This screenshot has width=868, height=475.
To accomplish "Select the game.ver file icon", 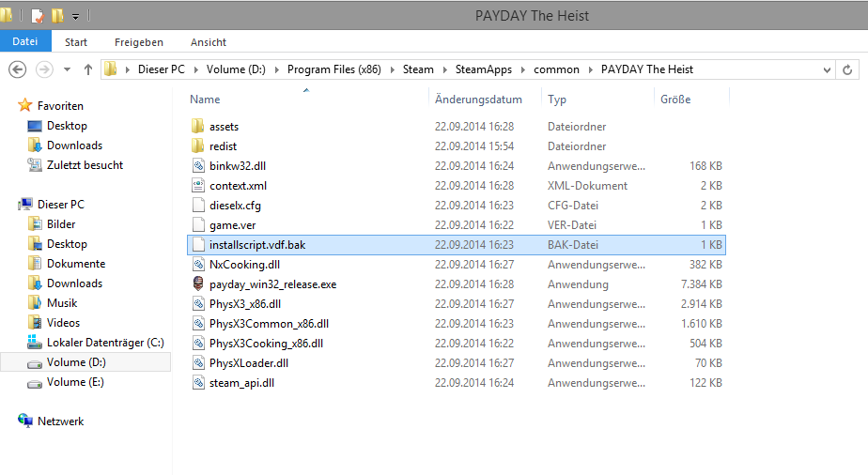I will (198, 225).
